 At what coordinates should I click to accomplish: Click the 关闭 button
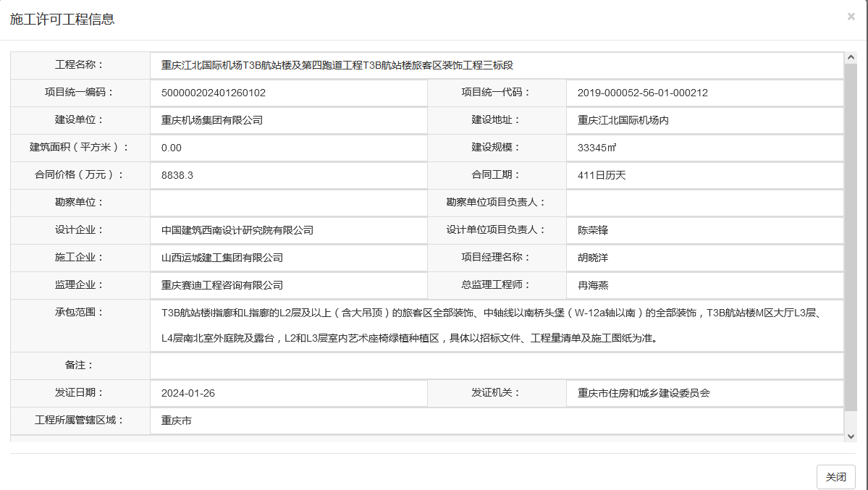point(836,477)
